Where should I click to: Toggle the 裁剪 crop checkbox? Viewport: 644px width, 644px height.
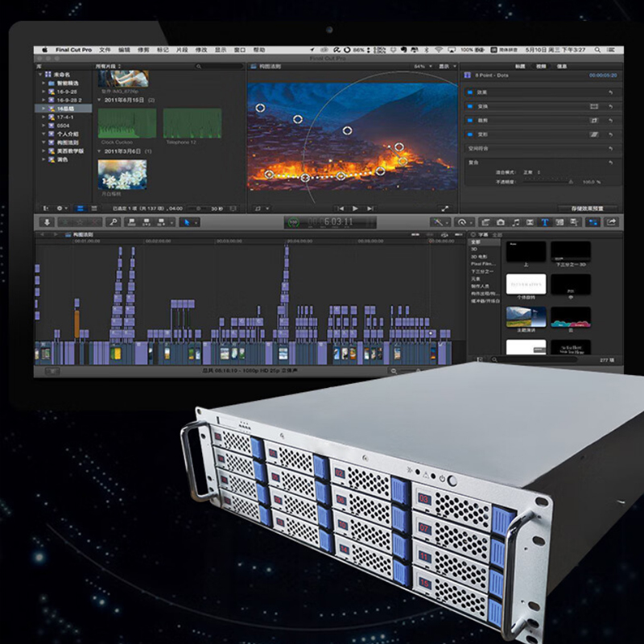(x=469, y=120)
